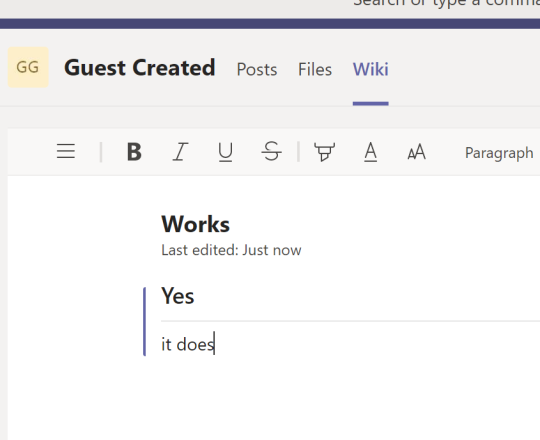Click the Guest Created channel name
Viewport: 540px width, 440px height.
coord(140,67)
